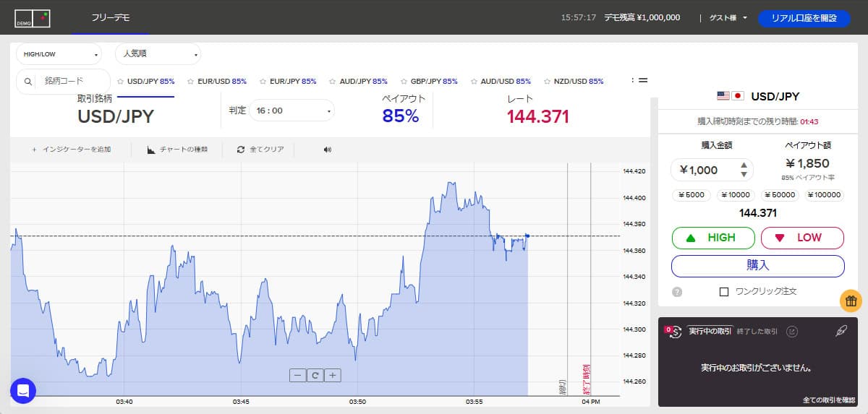Click the ¥1,850 payout amount
This screenshot has width=868, height=414.
807,163
